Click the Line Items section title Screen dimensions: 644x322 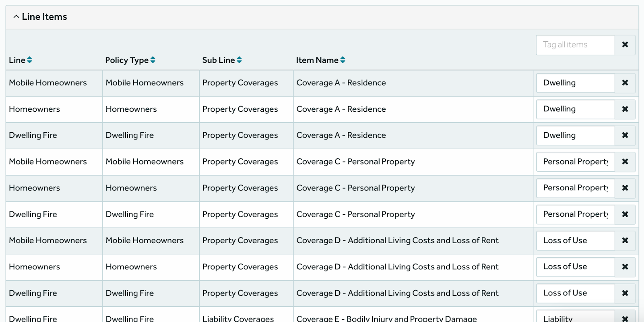coord(44,17)
